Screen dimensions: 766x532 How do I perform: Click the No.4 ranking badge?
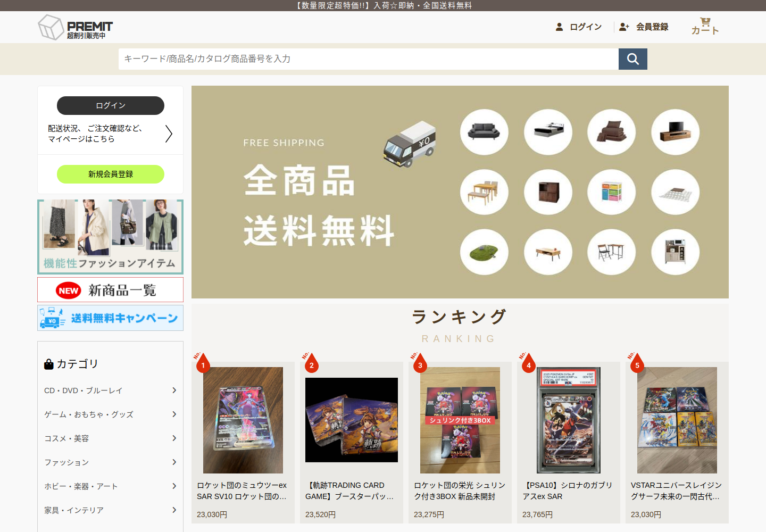point(528,362)
